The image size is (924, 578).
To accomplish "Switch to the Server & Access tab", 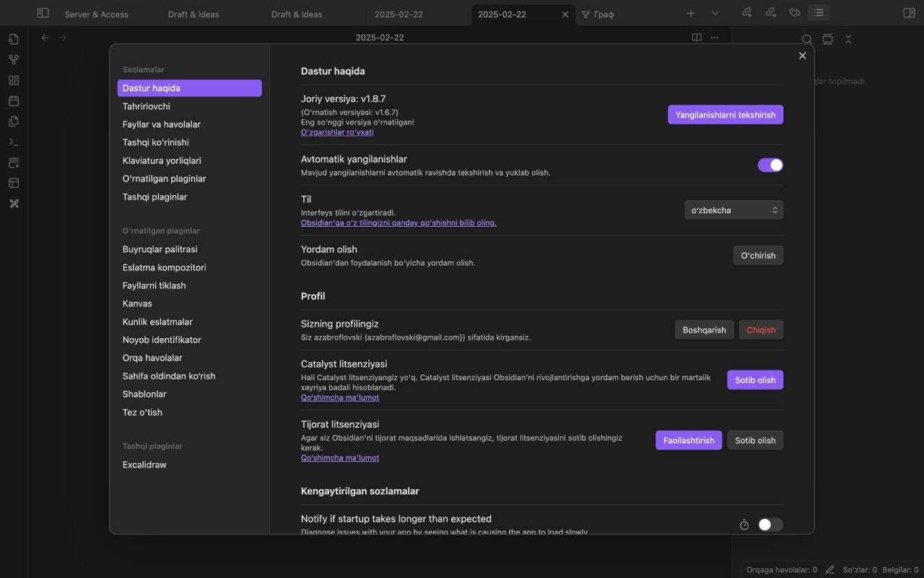I will coord(96,14).
